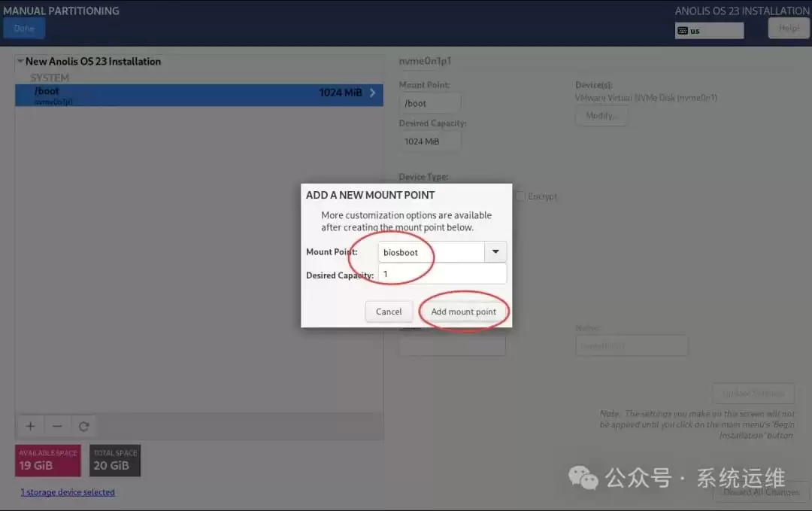This screenshot has width=812, height=511.
Task: Click the /boot Mount Point field in background panel
Action: tap(430, 103)
